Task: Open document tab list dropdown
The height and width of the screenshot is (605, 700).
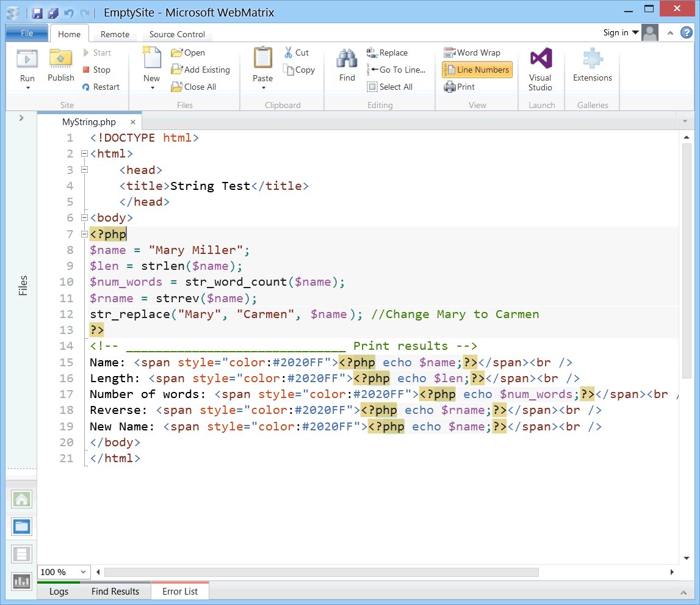Action: pos(685,121)
